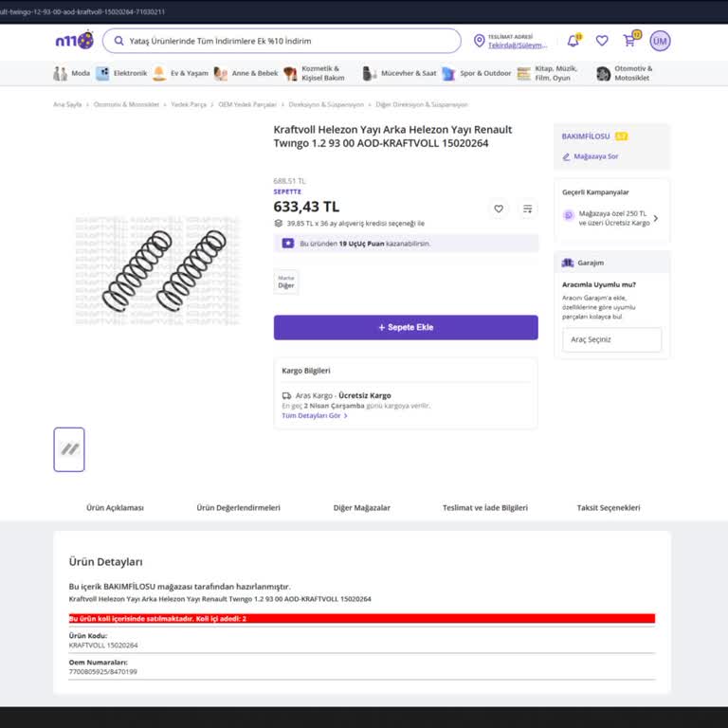This screenshot has height=728, width=728.
Task: Click the cargo truck icon
Action: coord(286,395)
